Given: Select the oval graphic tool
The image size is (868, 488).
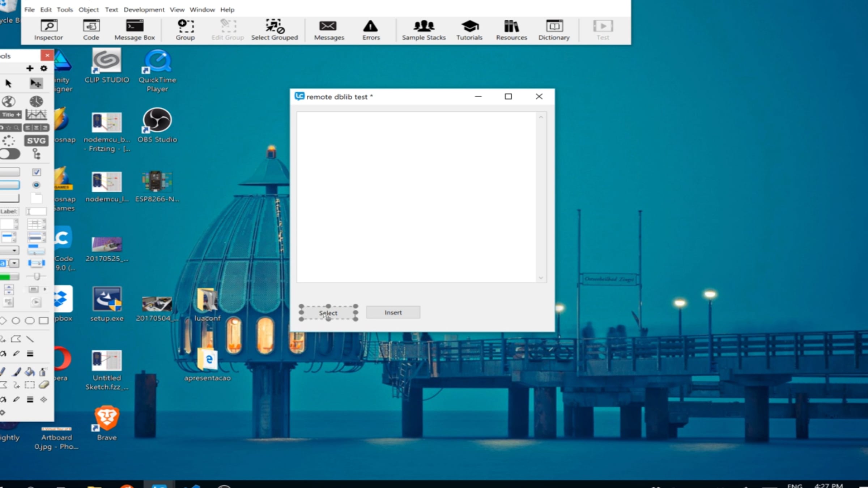Looking at the screenshot, I should coord(16,321).
